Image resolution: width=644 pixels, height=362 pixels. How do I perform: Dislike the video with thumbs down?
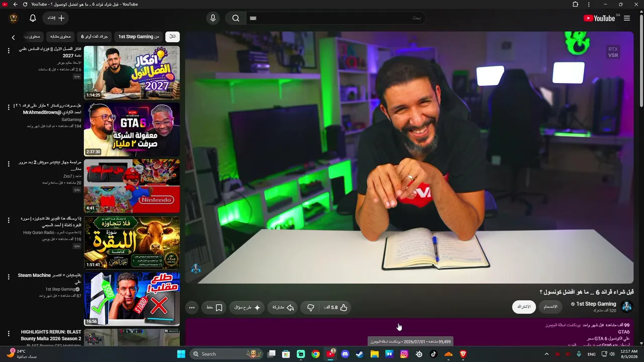[310, 307]
